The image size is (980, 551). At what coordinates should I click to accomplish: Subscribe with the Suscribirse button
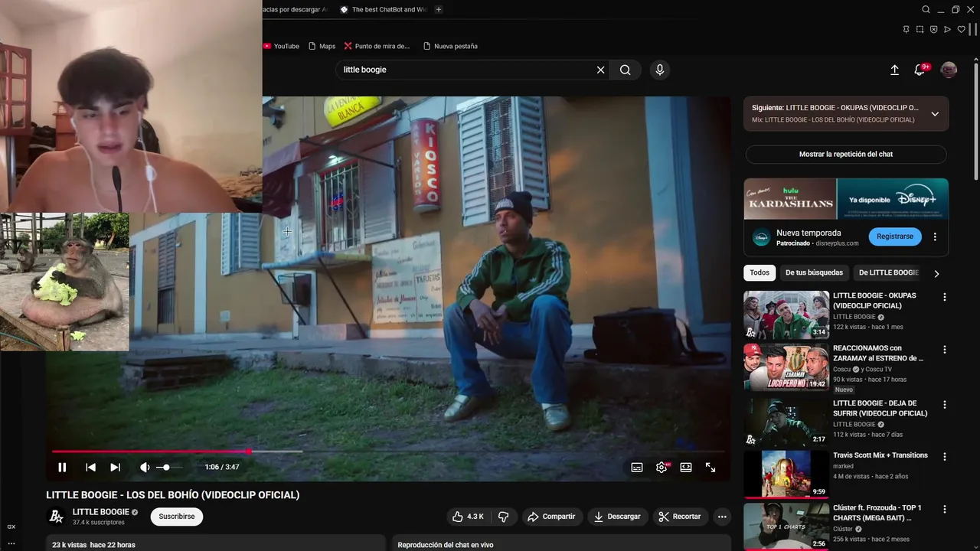177,517
